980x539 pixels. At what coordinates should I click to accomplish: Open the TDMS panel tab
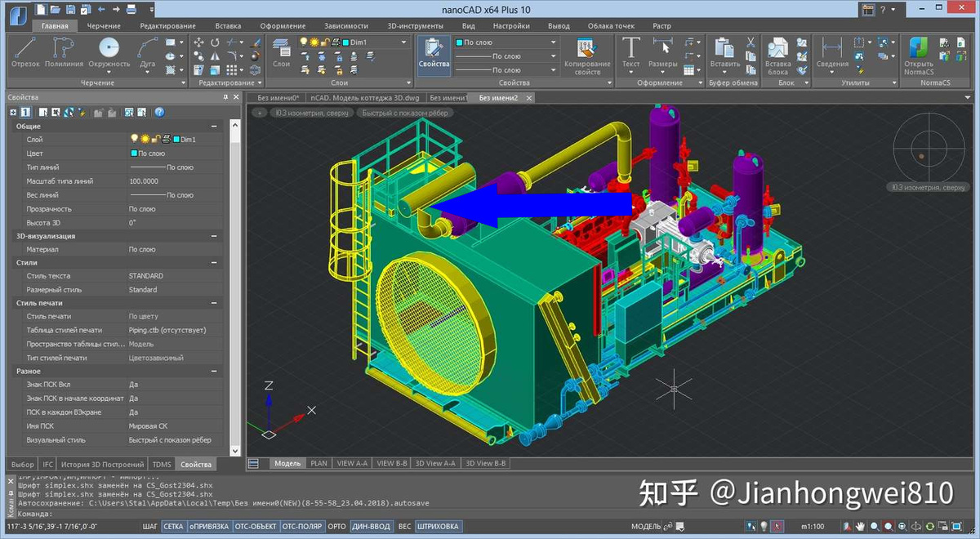pyautogui.click(x=162, y=464)
